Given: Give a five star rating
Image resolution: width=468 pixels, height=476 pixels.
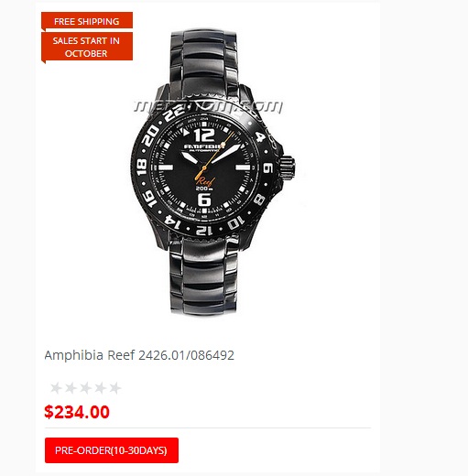Looking at the screenshot, I should [x=114, y=388].
